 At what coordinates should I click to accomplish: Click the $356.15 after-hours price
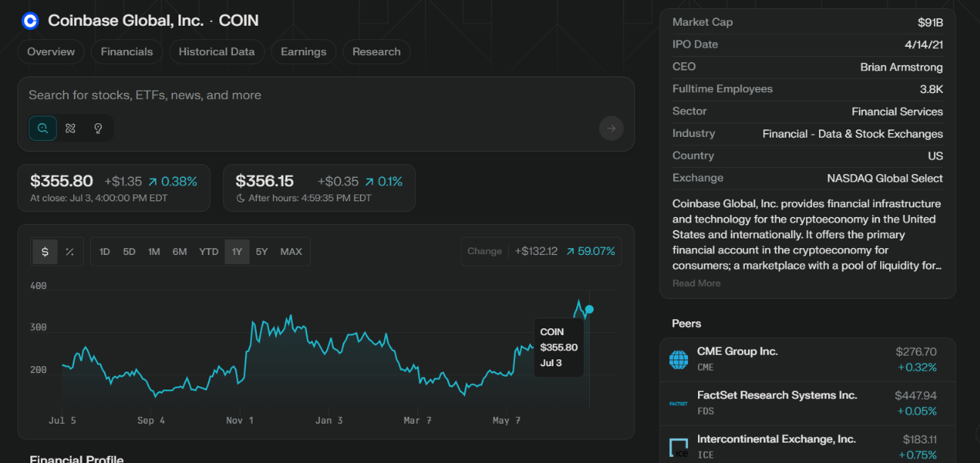[x=265, y=181]
